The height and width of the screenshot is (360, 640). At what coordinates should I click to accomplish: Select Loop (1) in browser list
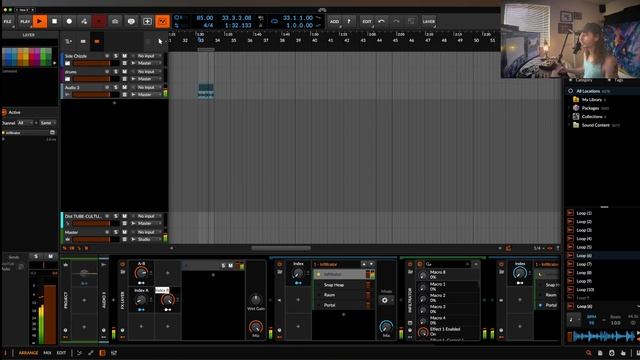pos(602,213)
